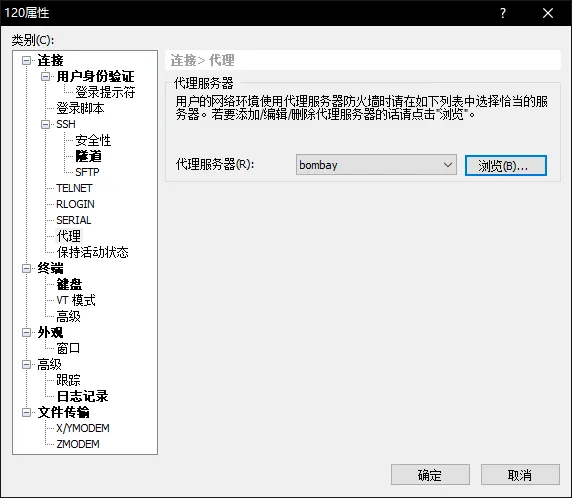
Task: Select 保持活动状态 in the tree
Action: [93, 252]
